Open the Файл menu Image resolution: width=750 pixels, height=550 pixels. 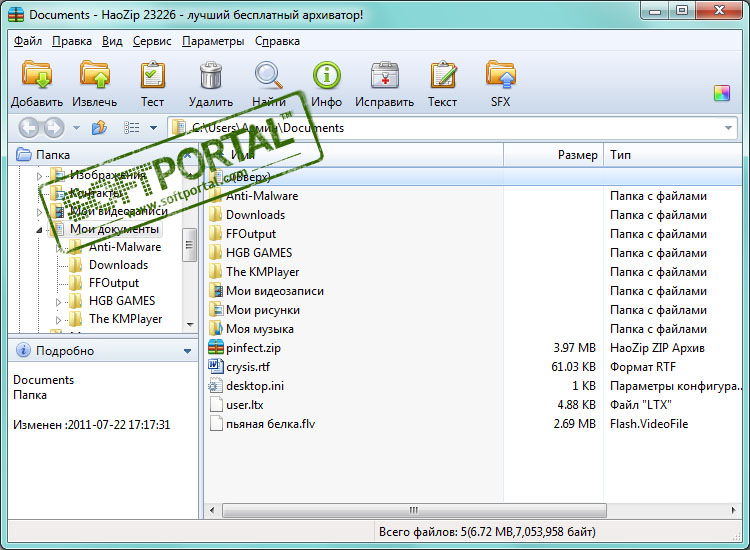28,41
